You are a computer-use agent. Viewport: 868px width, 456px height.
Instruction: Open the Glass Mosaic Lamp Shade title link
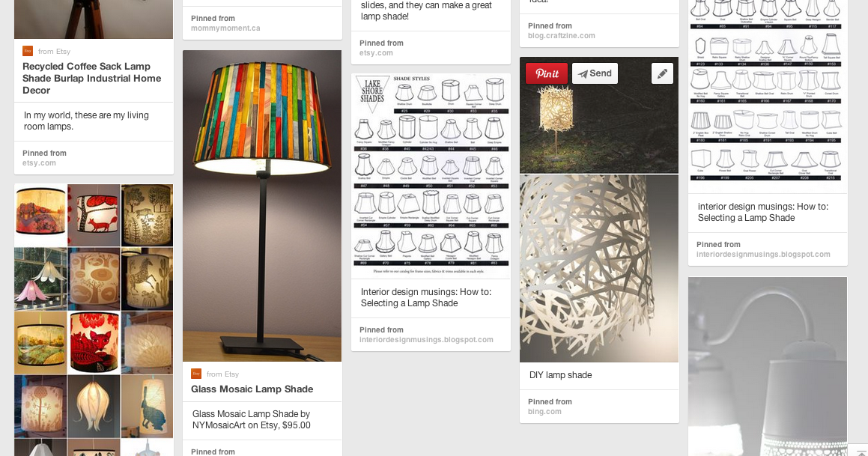pyautogui.click(x=252, y=389)
